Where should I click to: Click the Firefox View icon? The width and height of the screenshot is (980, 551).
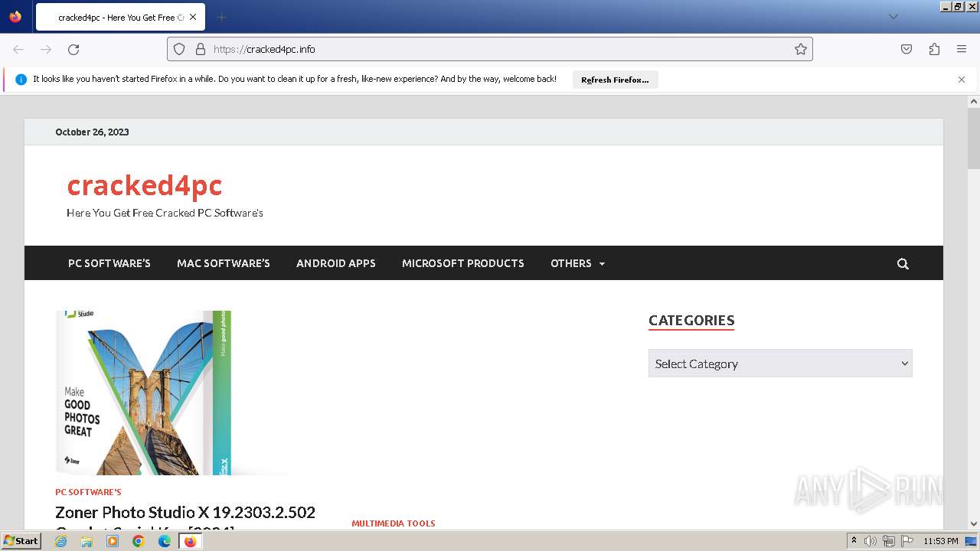(x=15, y=17)
